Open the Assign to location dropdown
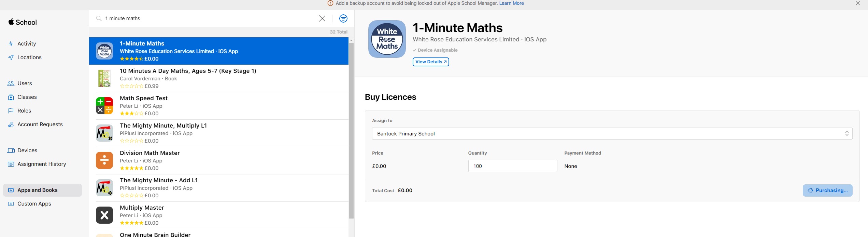This screenshot has width=868, height=237. pos(612,134)
